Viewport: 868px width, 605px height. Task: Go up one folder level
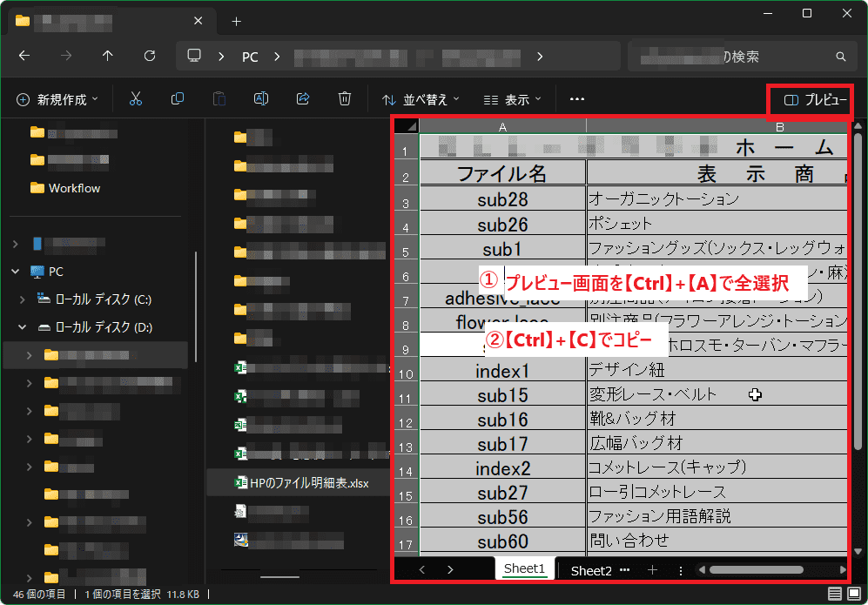tap(107, 56)
